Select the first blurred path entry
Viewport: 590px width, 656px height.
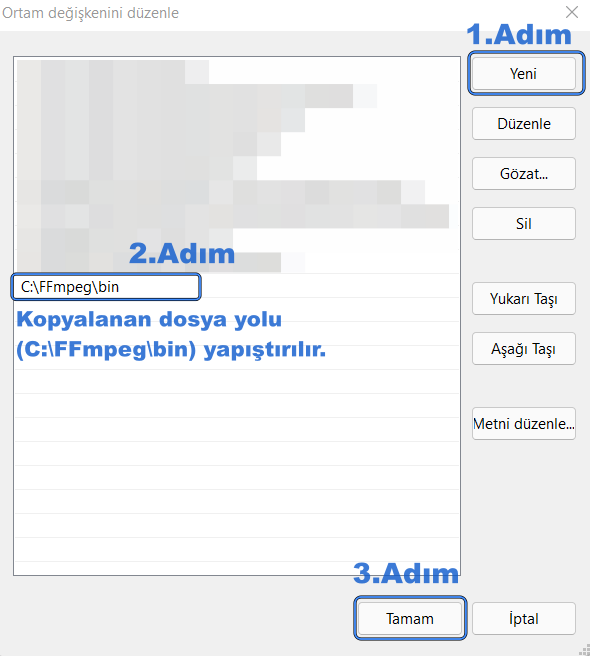coord(237,72)
